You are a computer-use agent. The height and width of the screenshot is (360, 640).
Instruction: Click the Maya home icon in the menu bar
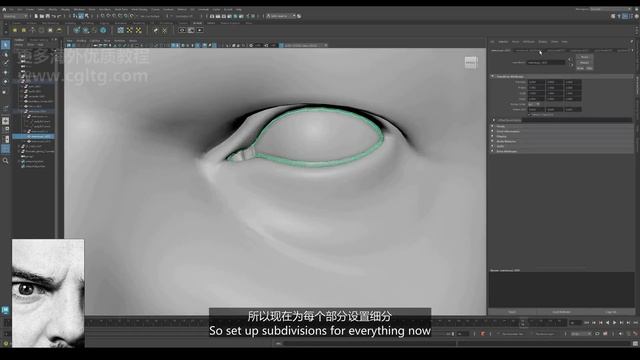tap(4, 9)
